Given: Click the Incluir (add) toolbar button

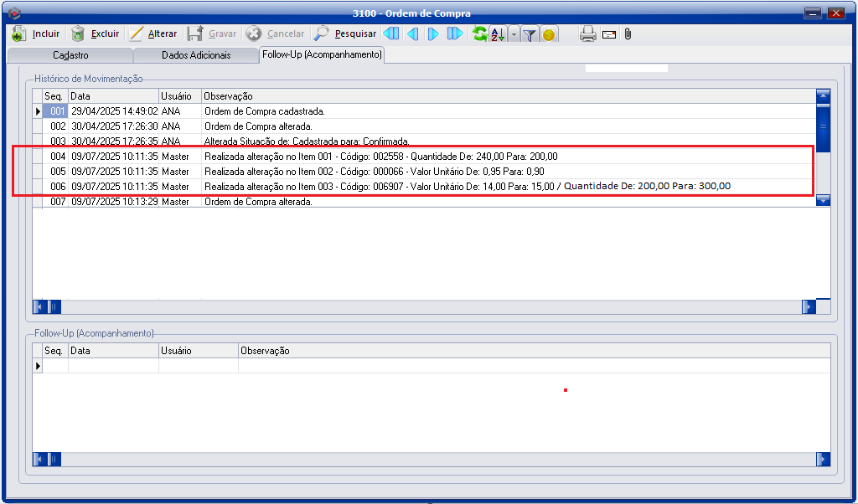Looking at the screenshot, I should [x=37, y=34].
